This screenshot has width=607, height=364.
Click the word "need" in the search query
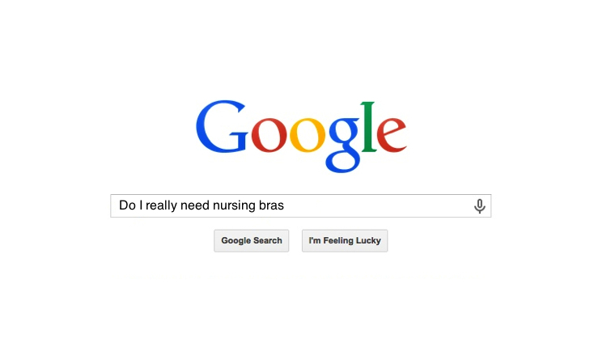195,205
